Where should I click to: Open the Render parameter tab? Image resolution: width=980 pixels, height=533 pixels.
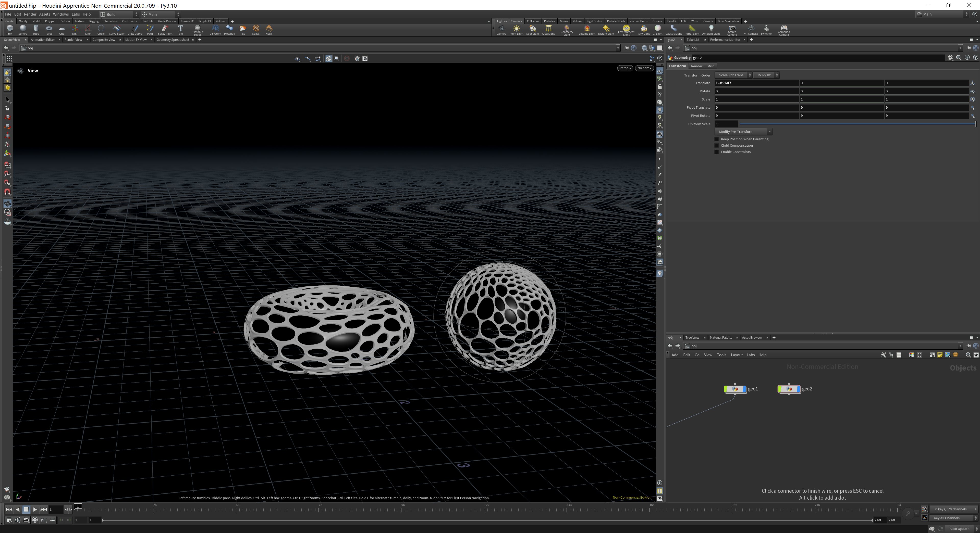pyautogui.click(x=696, y=66)
